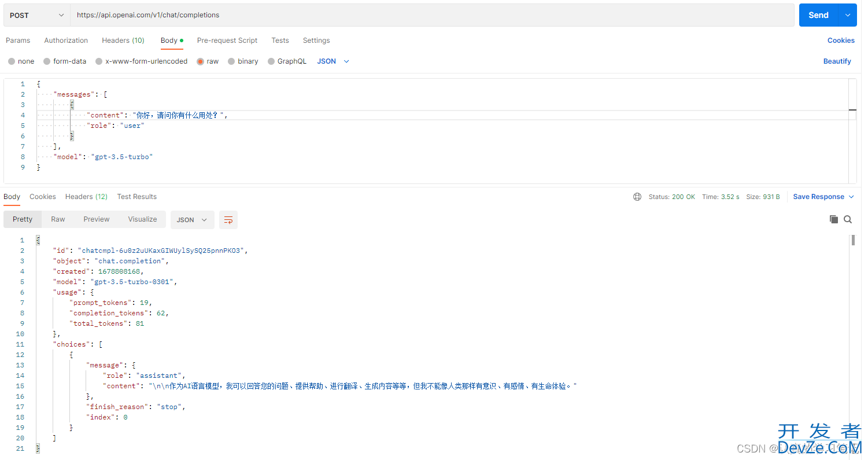Switch to the Tests tab

(x=280, y=41)
